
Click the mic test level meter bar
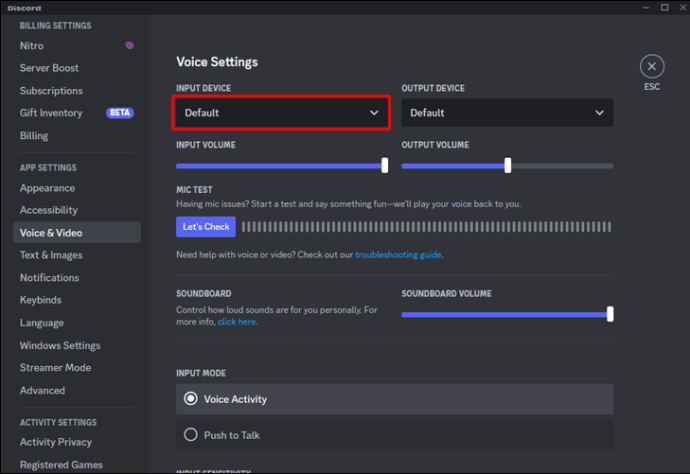pos(426,227)
